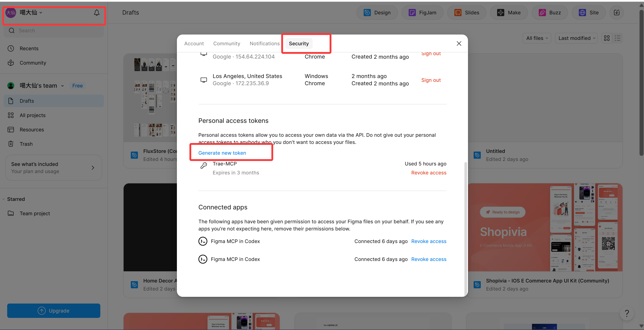This screenshot has height=330, width=644.
Task: Switch to the Community tab in settings
Action: 227,43
